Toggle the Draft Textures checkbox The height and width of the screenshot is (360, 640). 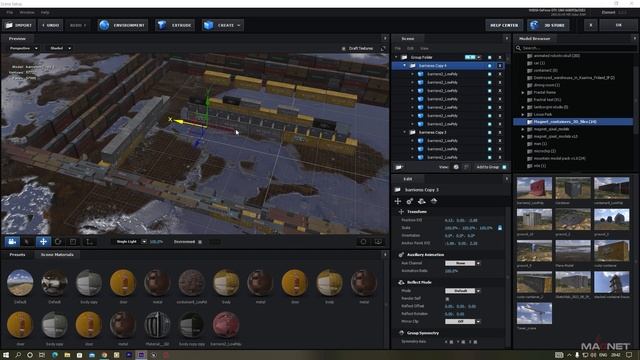[343, 49]
